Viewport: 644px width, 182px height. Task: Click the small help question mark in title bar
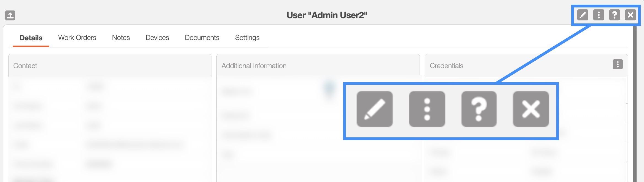615,15
